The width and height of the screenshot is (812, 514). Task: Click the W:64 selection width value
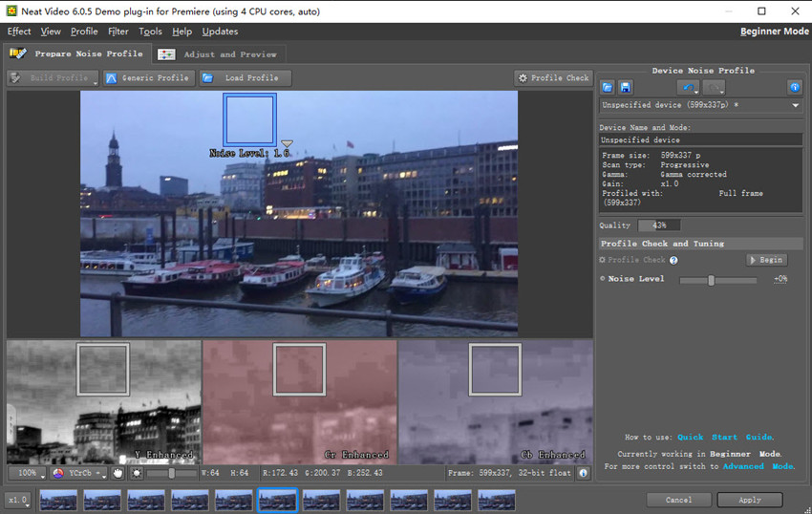coord(210,473)
